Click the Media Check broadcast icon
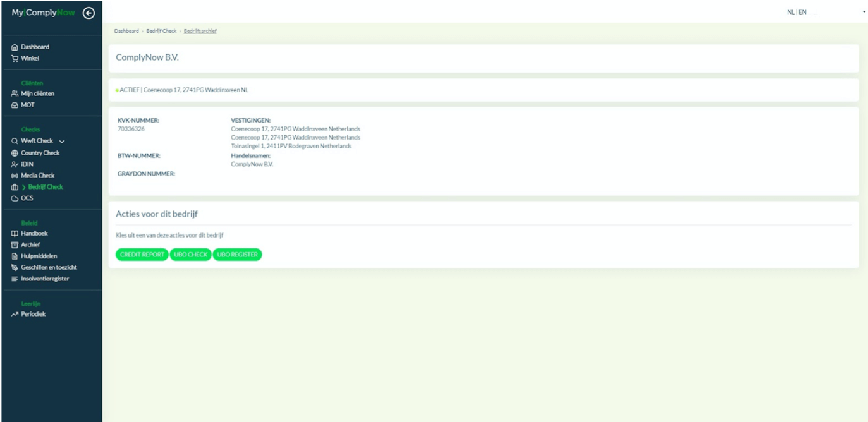This screenshot has height=422, width=868. (x=15, y=176)
